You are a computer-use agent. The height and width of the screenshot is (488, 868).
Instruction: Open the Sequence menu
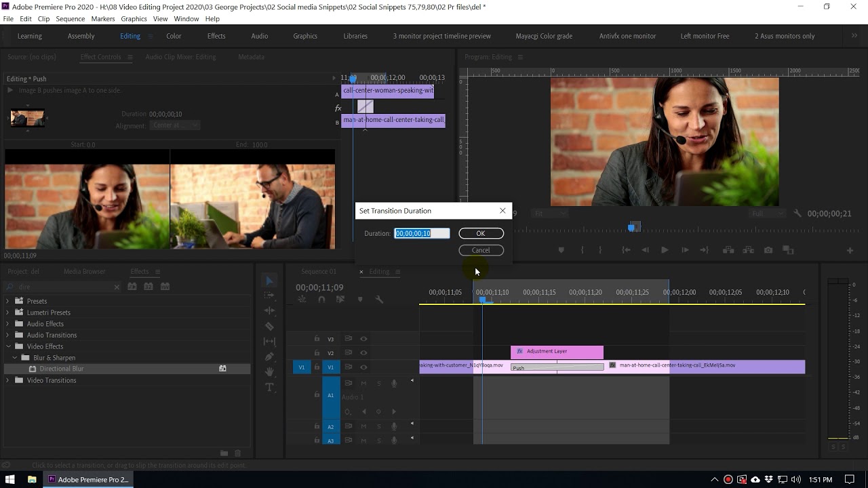[x=71, y=19]
